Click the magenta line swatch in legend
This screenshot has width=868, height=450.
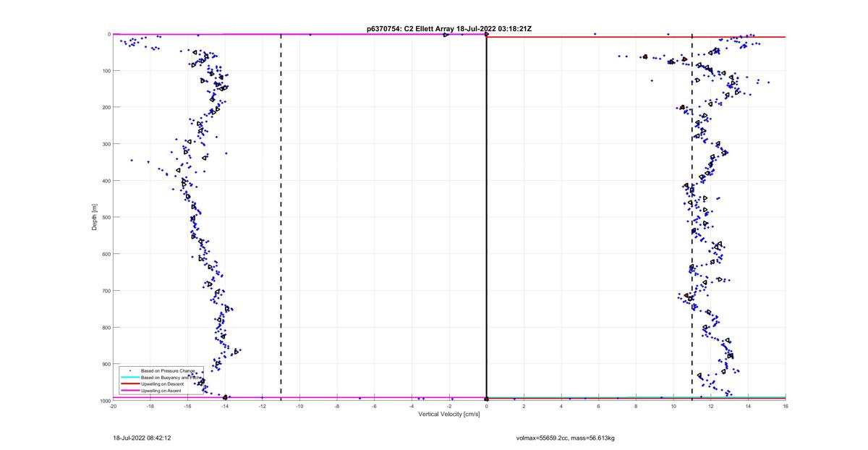(x=130, y=391)
